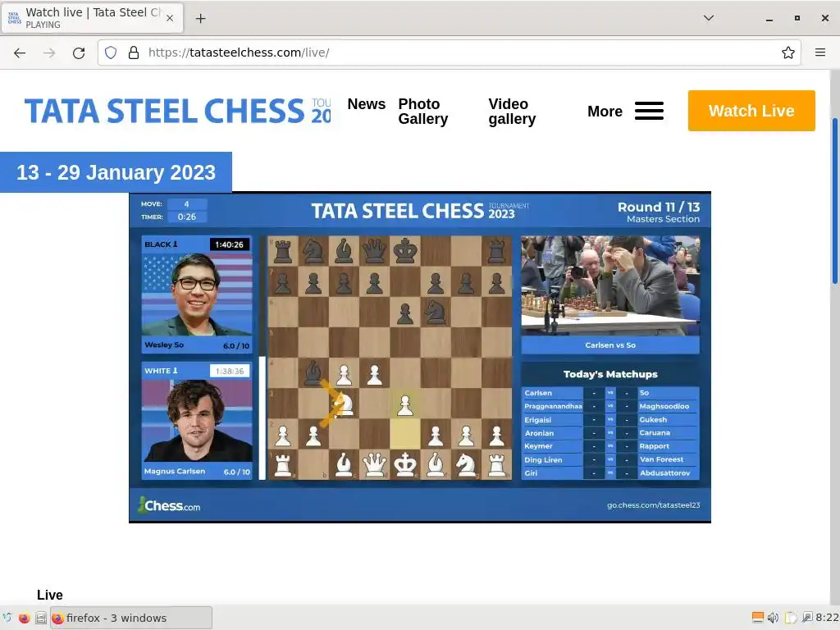Screen dimensions: 840x630
Task: Expand the More hamburger menu
Action: coord(625,111)
